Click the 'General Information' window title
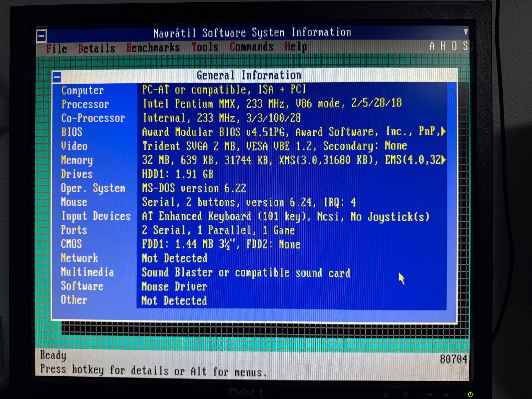This screenshot has height=399, width=532. coord(249,75)
